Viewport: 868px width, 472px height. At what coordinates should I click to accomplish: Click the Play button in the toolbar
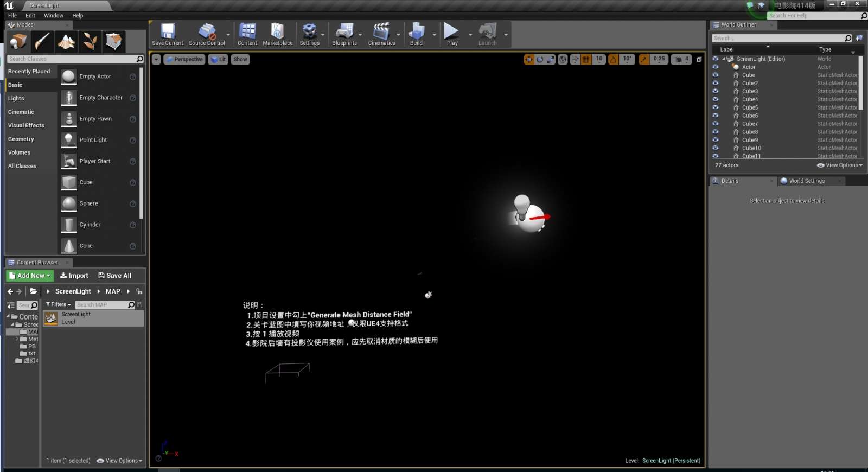point(452,35)
